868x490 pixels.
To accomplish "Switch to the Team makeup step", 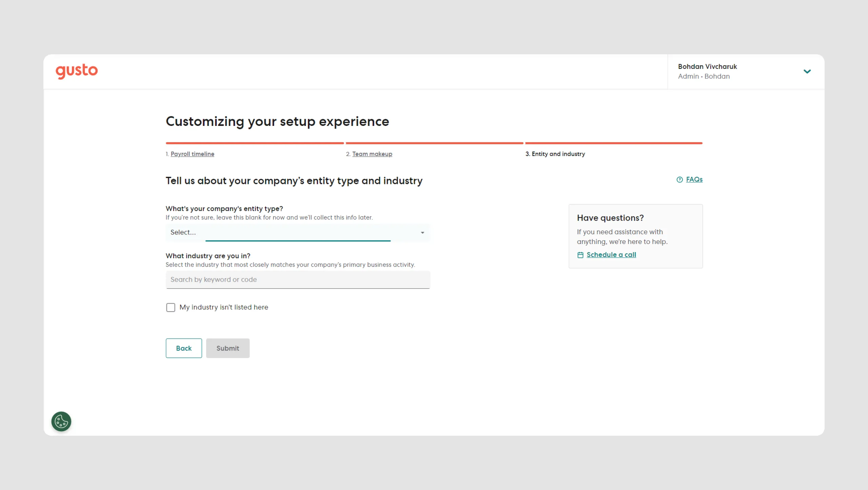I will click(372, 154).
